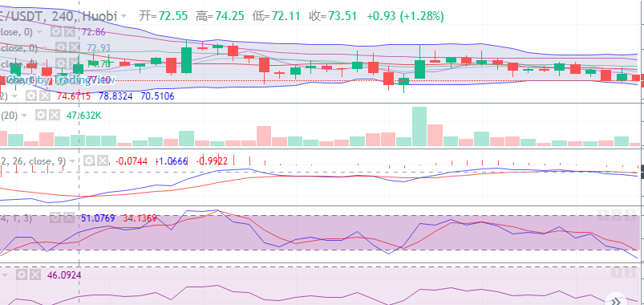Click the close price value 73.51
Viewport: 644px width, 305px height.
342,16
